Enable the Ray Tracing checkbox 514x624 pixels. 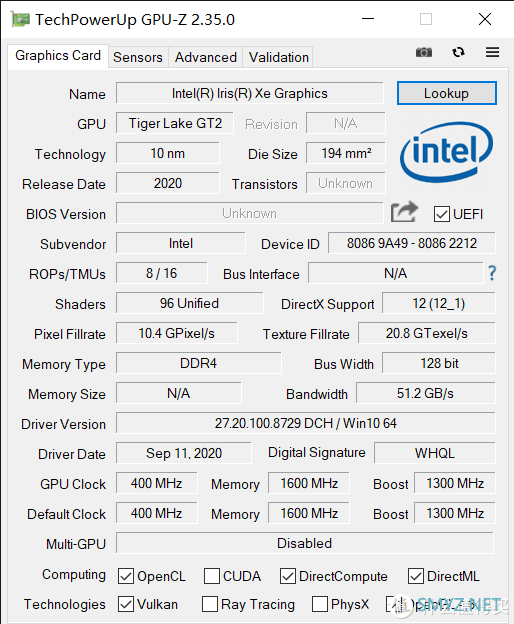[x=210, y=604]
